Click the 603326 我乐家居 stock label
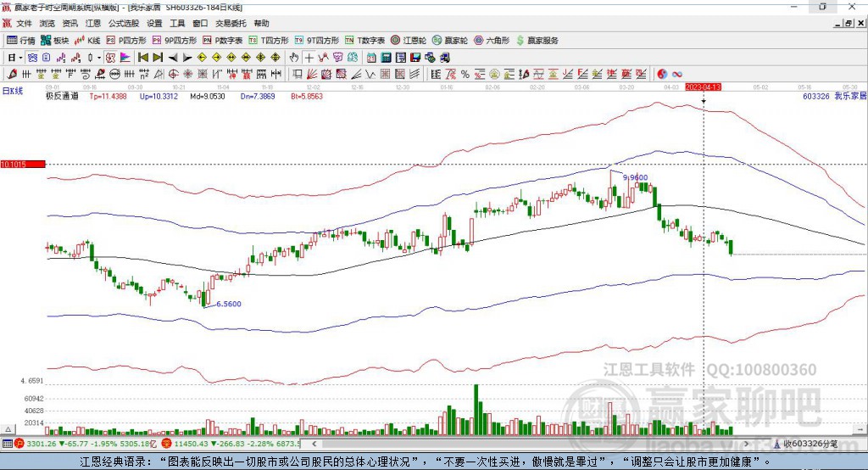 [x=834, y=96]
